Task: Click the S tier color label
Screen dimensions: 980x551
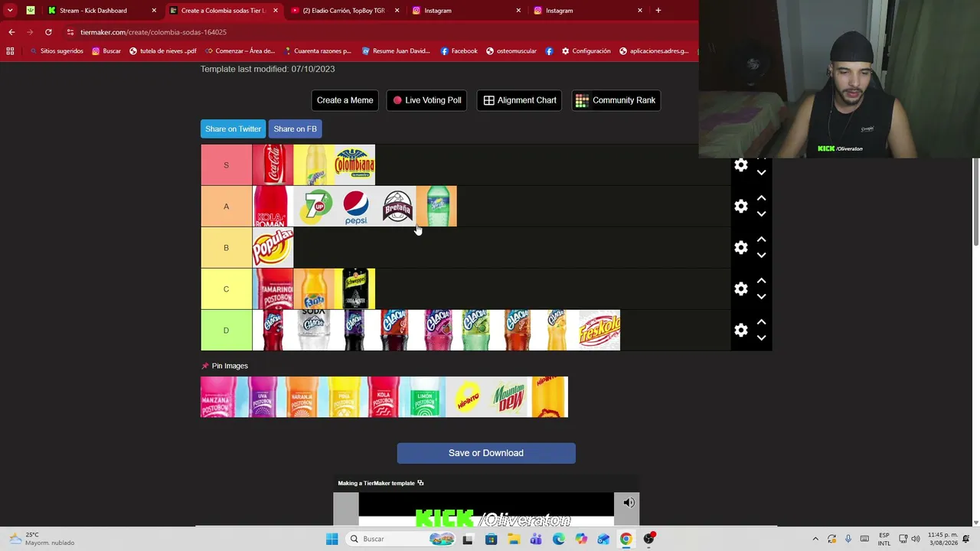Action: (227, 165)
